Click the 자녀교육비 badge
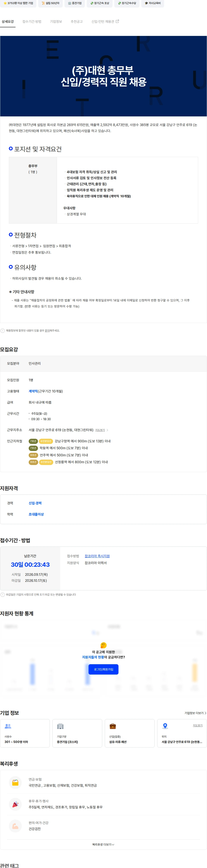Viewport: 207px width, 868px height. 153,3
